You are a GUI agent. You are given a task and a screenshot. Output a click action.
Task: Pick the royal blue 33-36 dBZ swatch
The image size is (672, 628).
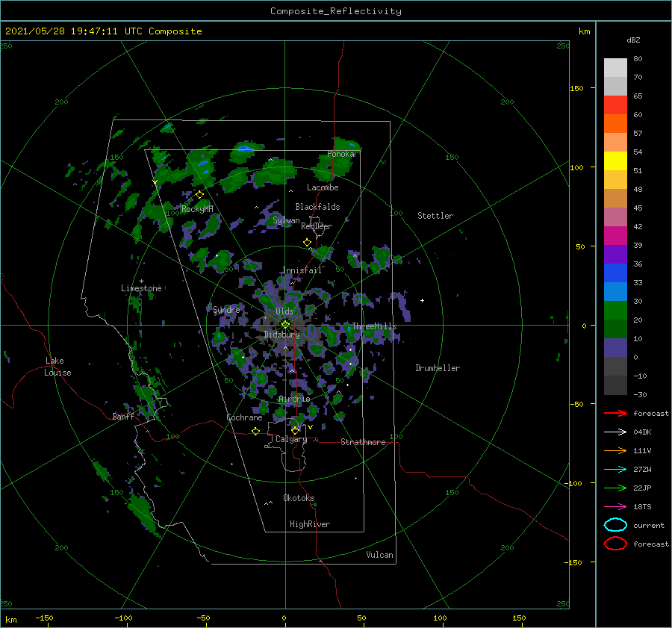point(615,273)
